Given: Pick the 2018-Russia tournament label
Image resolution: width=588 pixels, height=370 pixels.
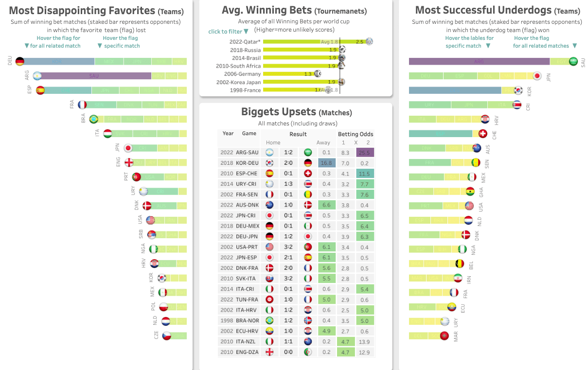Looking at the screenshot, I should tap(245, 50).
